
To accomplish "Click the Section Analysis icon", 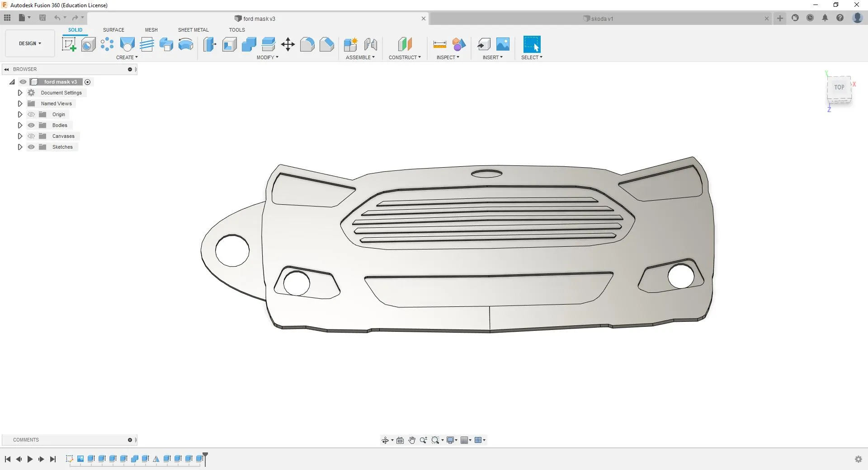I will tap(459, 44).
